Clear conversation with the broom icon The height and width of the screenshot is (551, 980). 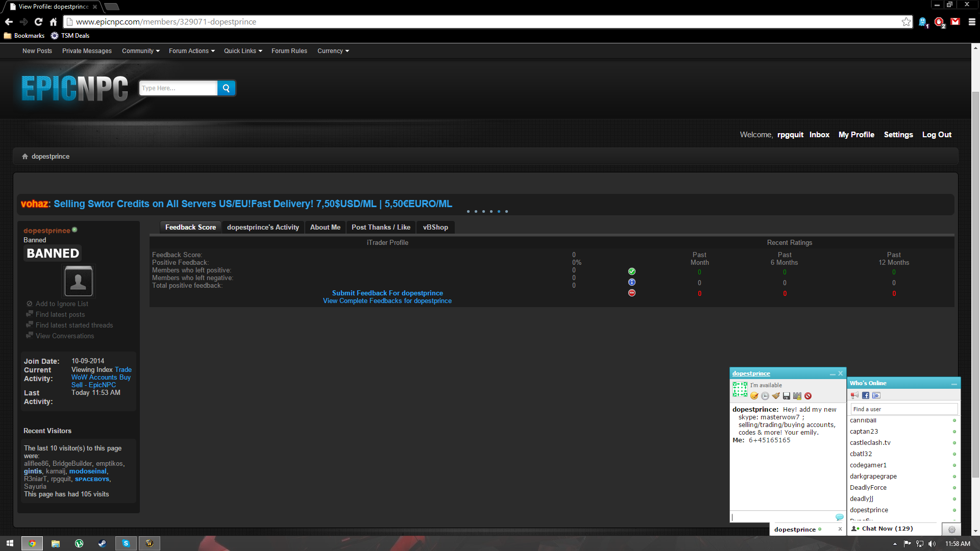tap(776, 396)
